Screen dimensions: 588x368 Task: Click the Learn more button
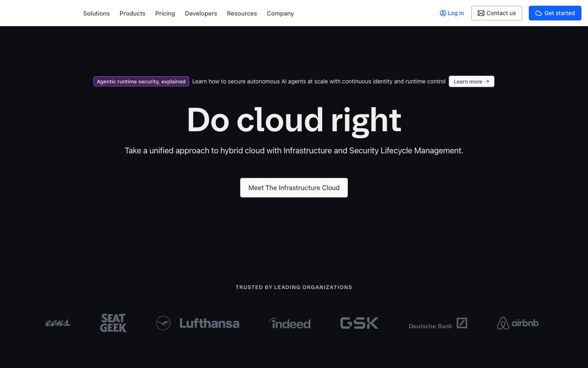tap(472, 81)
